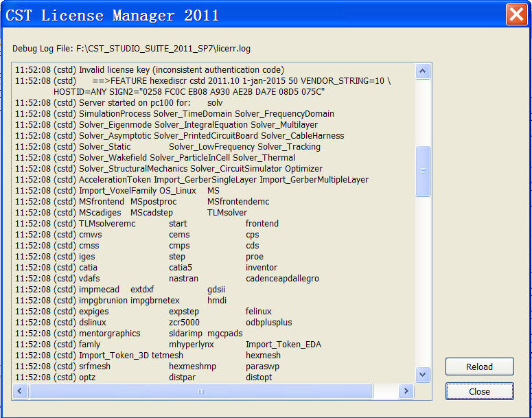
Task: Click the 'MSfrontendemc' entry
Action: (x=238, y=202)
